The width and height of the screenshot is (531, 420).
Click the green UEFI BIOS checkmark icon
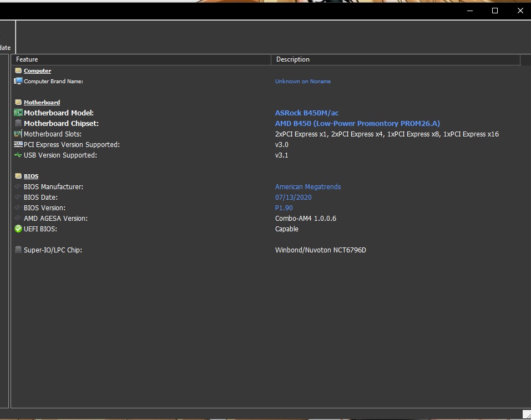pos(18,229)
